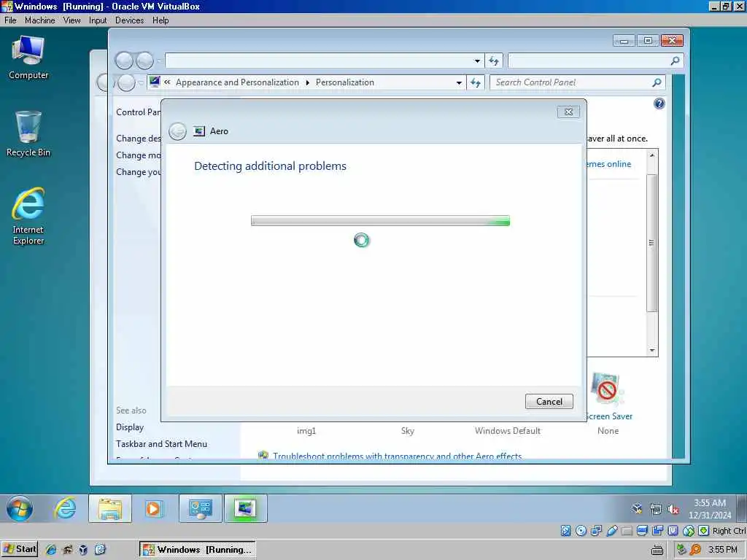Click the VirtualBox hard disk activity indicator
747x560 pixels.
[x=565, y=531]
